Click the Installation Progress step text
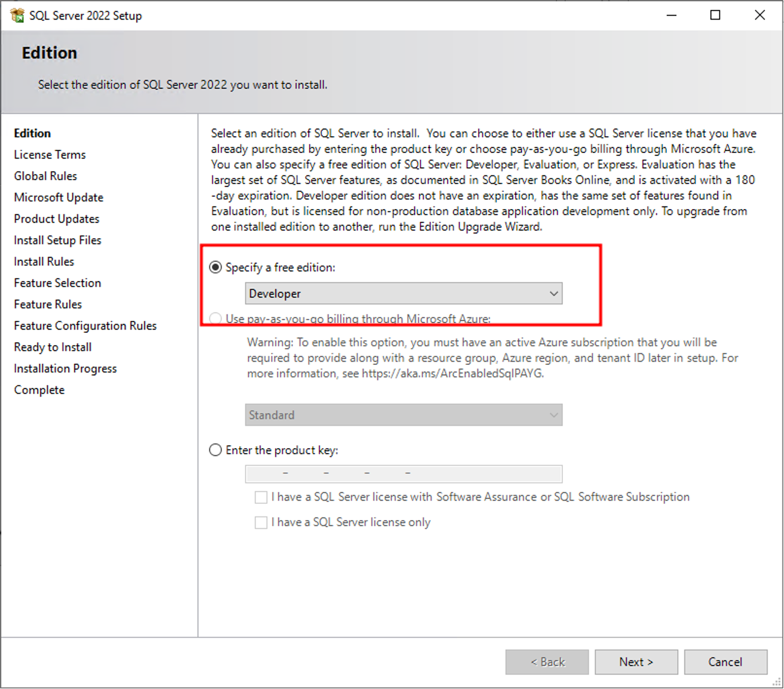Viewport: 784px width, 689px height. pos(65,369)
